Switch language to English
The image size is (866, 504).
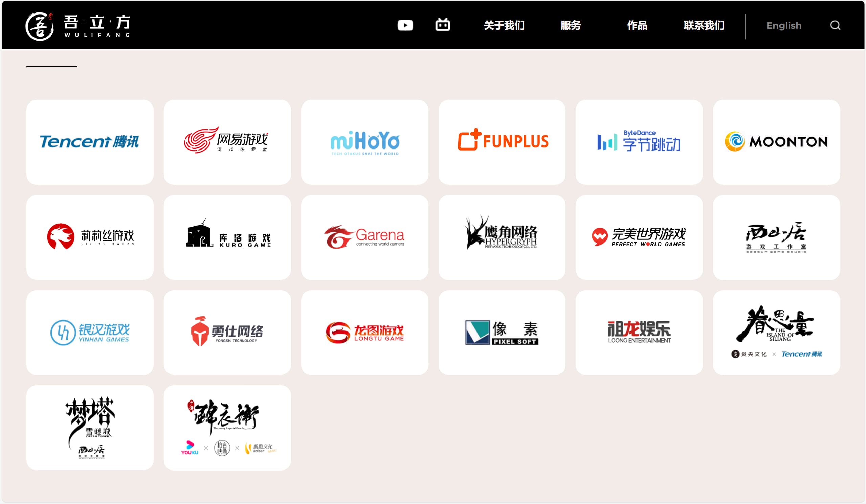(783, 25)
